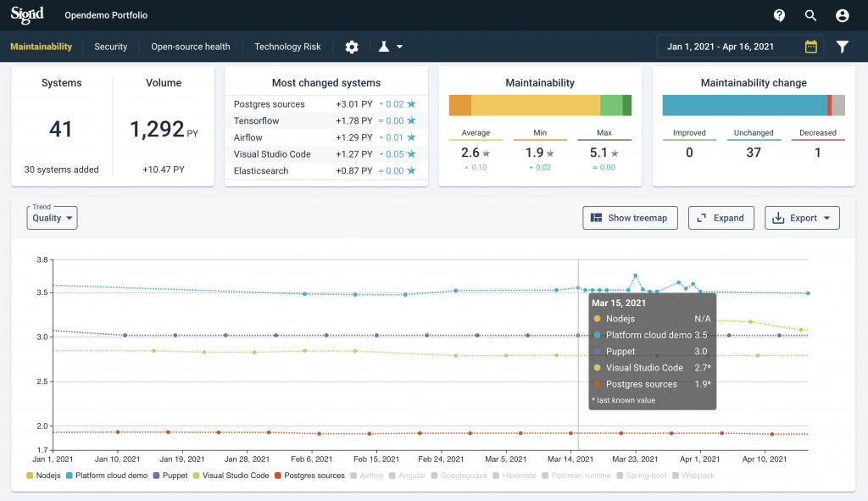This screenshot has height=501, width=868.
Task: Click the star next to Max 5.1
Action: click(x=615, y=153)
